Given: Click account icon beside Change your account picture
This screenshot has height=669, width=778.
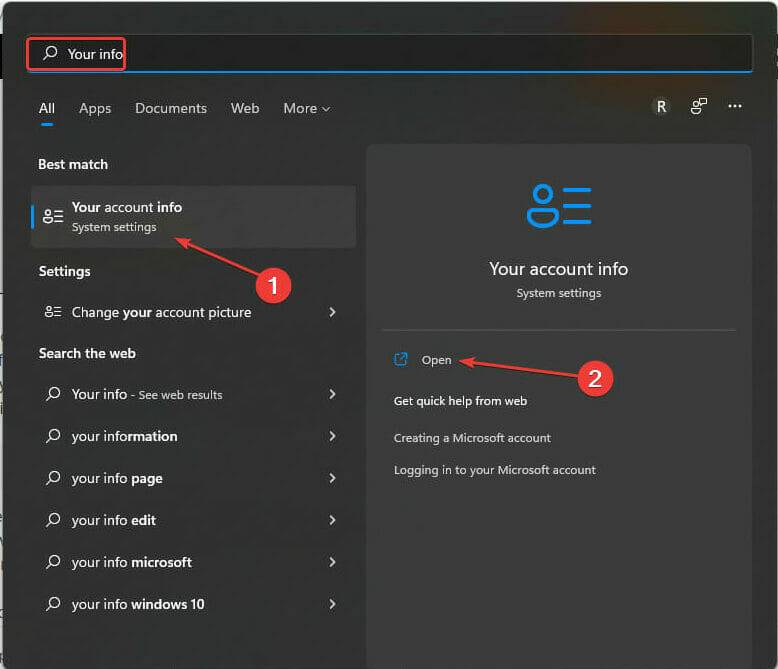Looking at the screenshot, I should pos(53,312).
